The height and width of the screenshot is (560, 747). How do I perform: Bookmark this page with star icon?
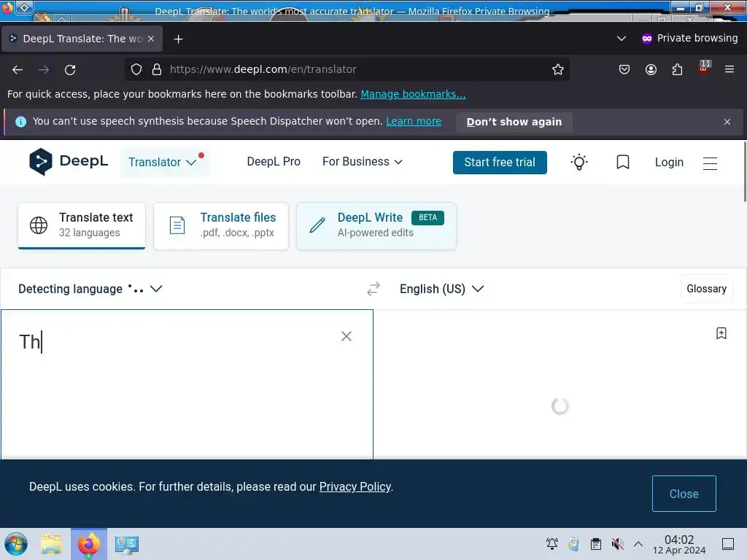point(558,69)
